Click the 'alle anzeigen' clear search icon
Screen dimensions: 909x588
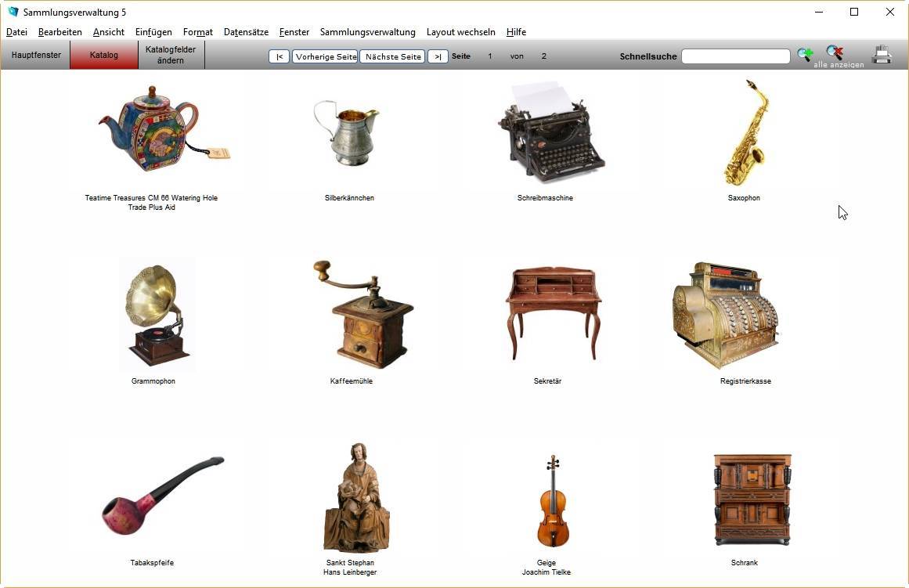(835, 53)
